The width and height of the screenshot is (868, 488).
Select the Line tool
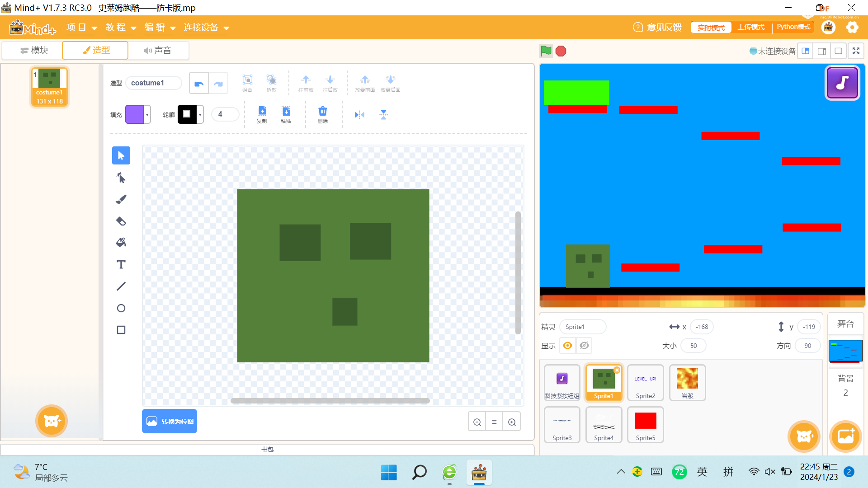coord(121,286)
